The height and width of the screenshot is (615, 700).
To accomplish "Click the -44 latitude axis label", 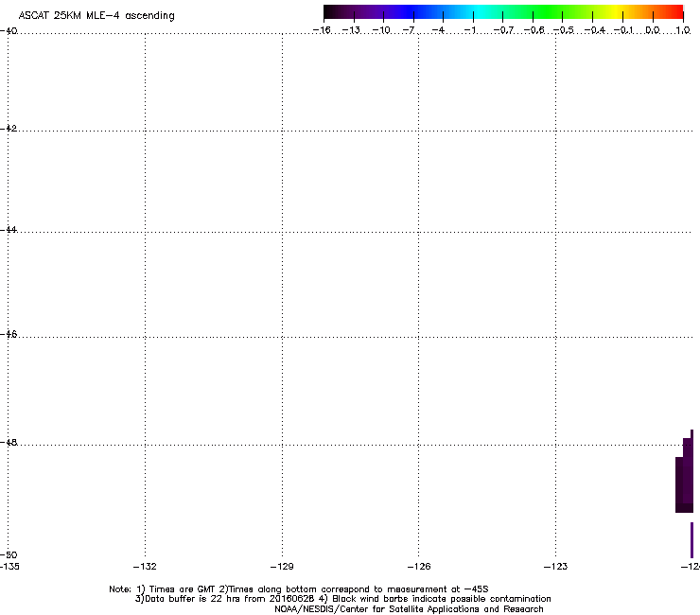I will coord(9,230).
